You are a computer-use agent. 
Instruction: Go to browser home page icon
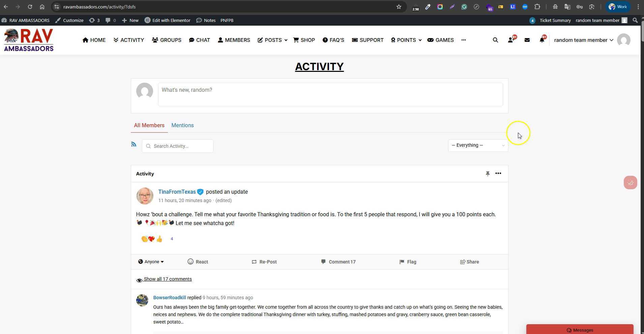tap(42, 7)
